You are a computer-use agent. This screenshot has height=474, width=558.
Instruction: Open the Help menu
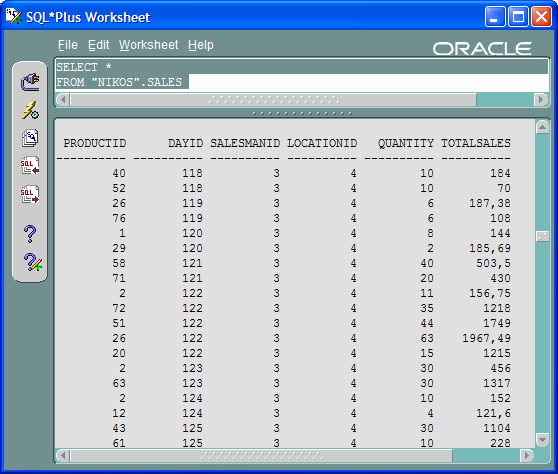201,45
